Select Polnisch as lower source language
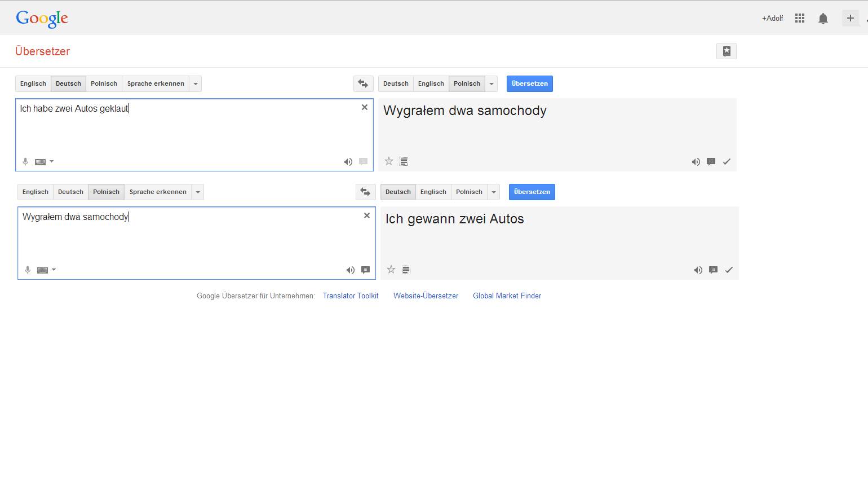This screenshot has width=868, height=498. point(106,192)
